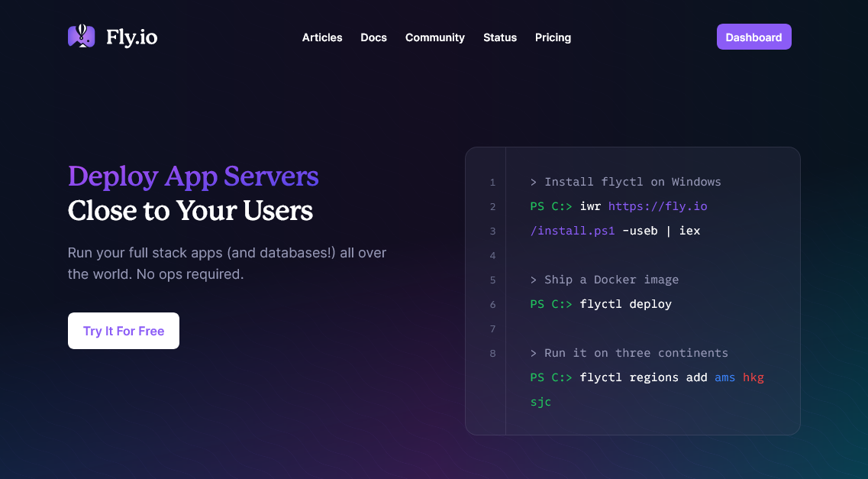Click the Fly.io balloon logo icon
868x479 pixels.
pyautogui.click(x=81, y=36)
